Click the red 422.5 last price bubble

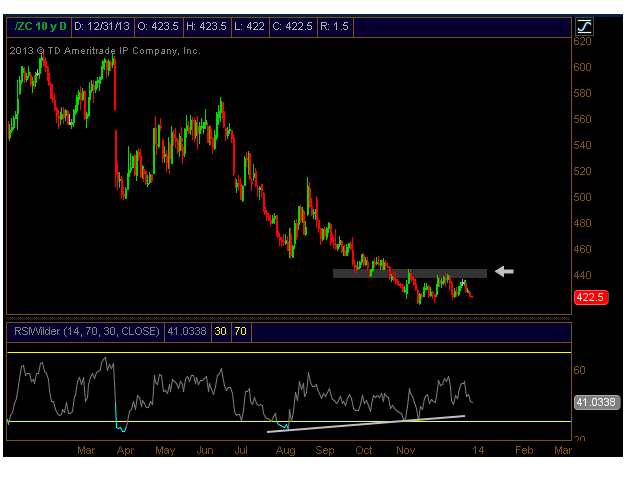pos(591,297)
